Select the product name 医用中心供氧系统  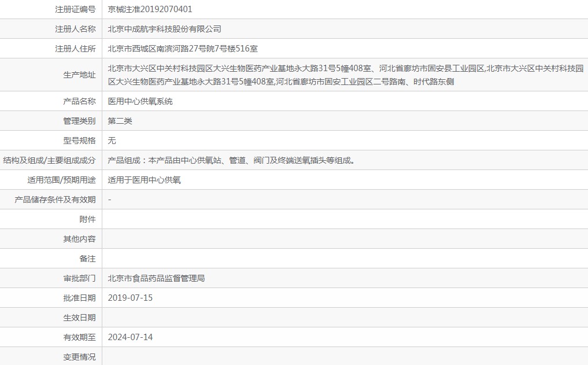tap(140, 101)
